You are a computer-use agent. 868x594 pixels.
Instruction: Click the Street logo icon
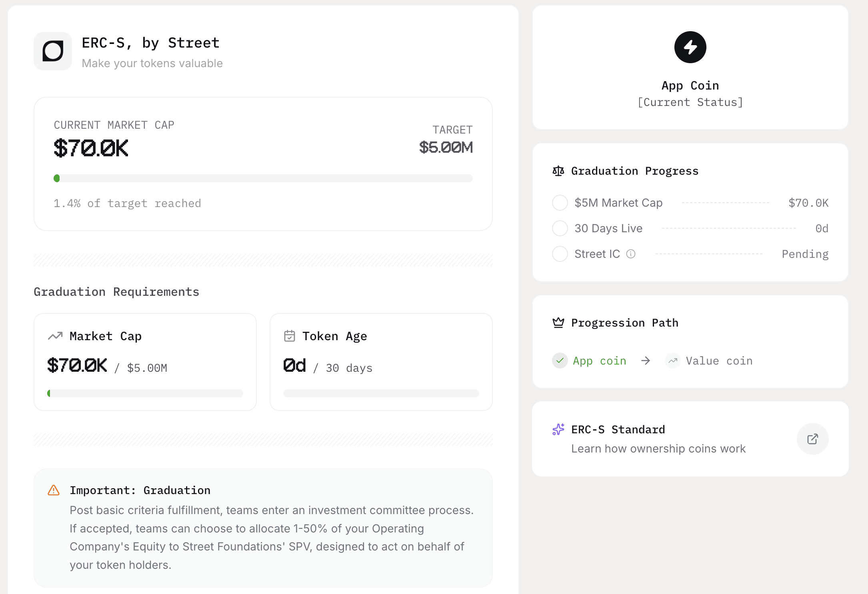coord(53,51)
